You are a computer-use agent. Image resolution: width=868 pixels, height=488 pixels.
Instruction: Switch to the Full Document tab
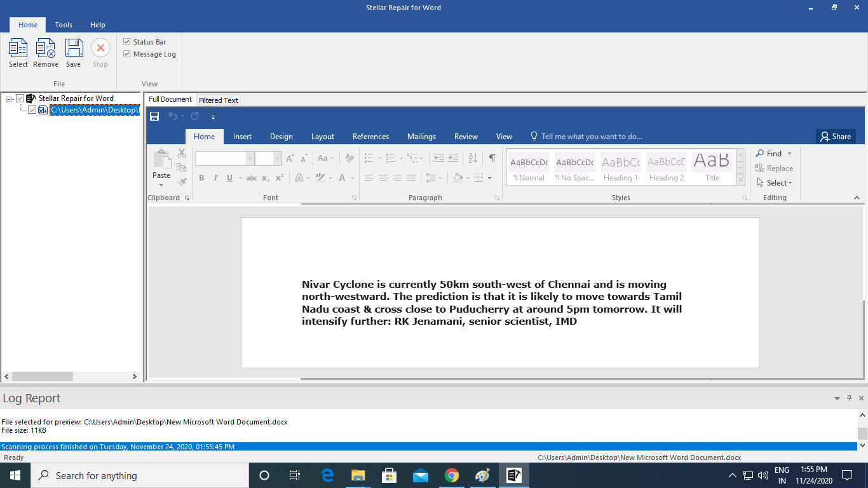(170, 99)
